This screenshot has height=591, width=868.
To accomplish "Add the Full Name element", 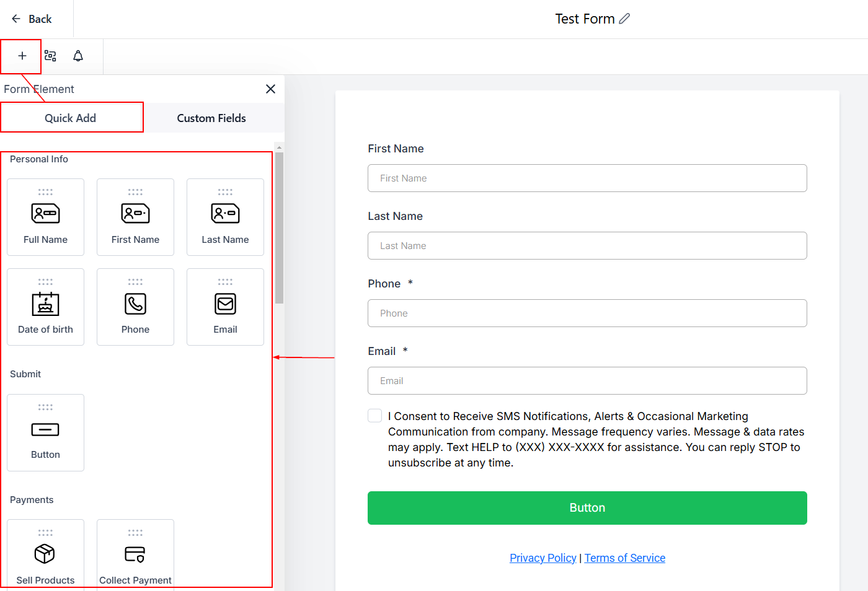I will (x=45, y=217).
